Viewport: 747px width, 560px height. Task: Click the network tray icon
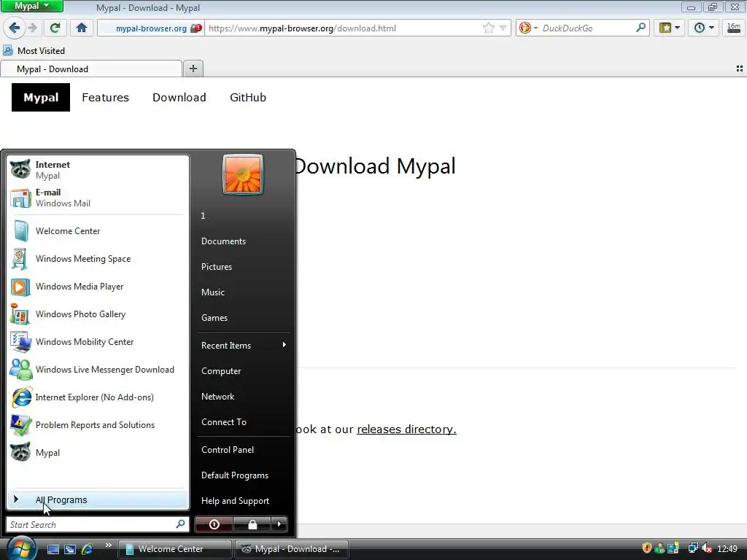coord(693,548)
